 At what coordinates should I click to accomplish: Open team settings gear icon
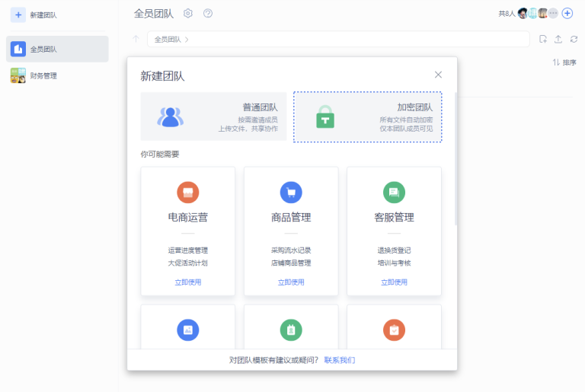coord(188,13)
